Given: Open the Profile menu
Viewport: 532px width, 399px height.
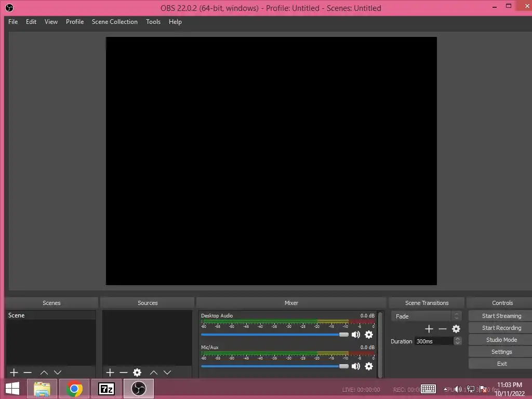Looking at the screenshot, I should tap(75, 22).
